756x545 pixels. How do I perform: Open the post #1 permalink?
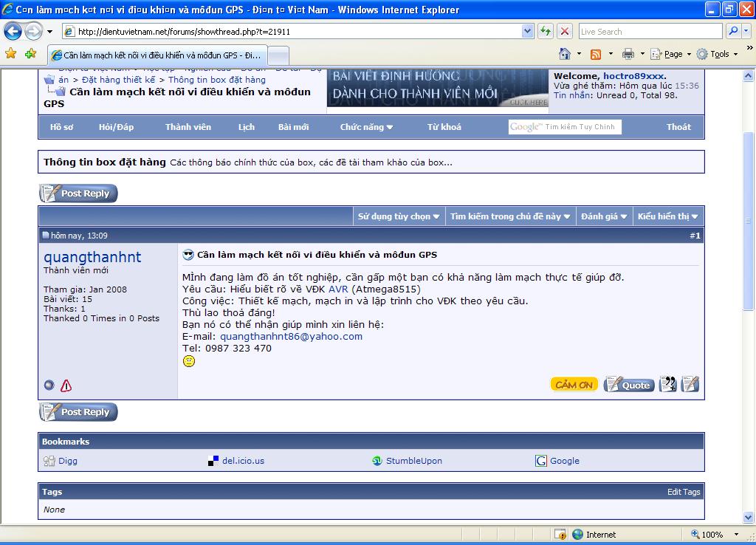pos(697,236)
